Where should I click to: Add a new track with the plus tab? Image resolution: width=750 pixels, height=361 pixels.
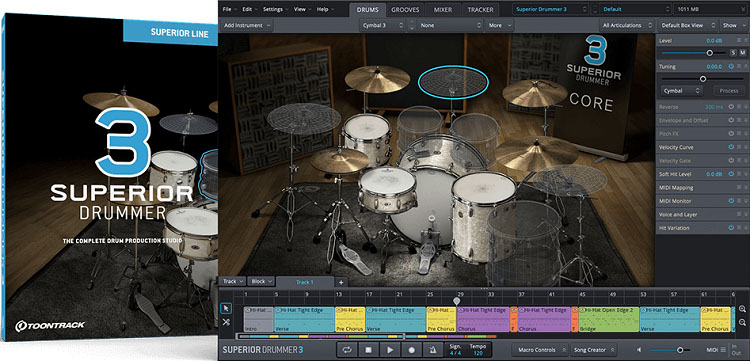pyautogui.click(x=341, y=282)
